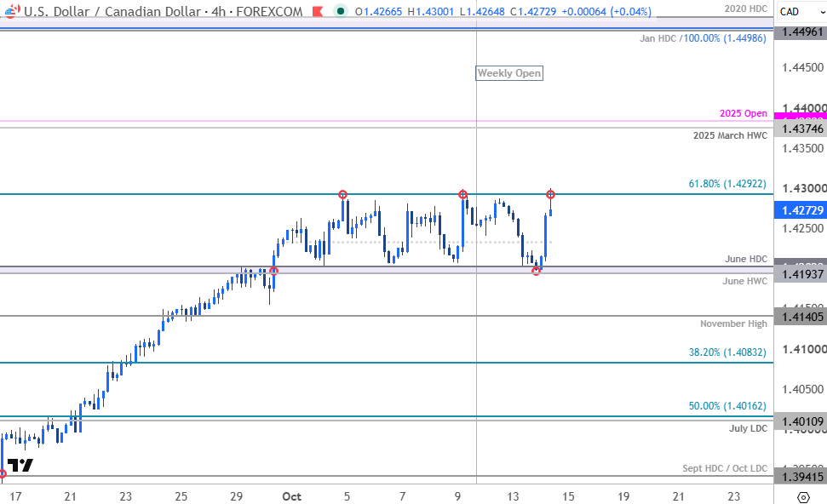
Task: Click the Sept HDC / Oct LDC label
Action: pyautogui.click(x=725, y=468)
